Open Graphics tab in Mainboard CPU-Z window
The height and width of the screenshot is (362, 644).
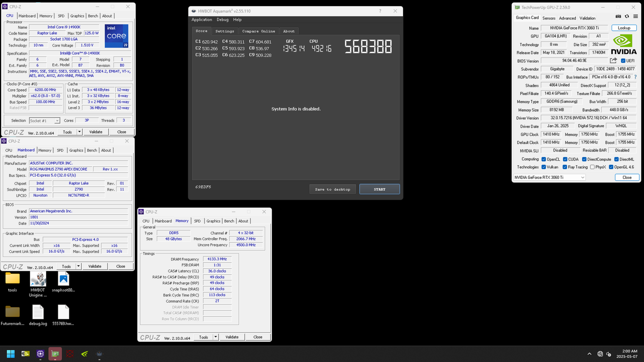click(x=76, y=150)
